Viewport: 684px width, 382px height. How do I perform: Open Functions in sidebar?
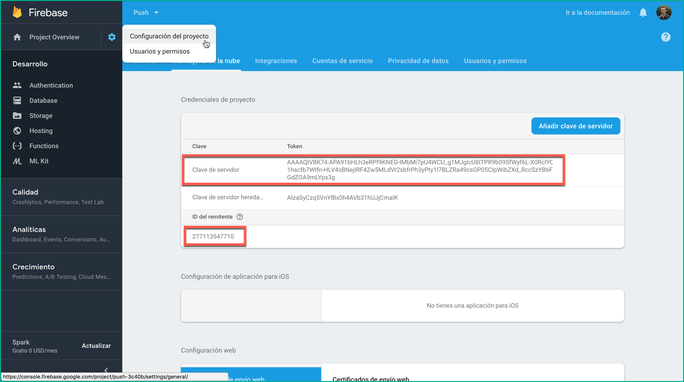click(44, 146)
